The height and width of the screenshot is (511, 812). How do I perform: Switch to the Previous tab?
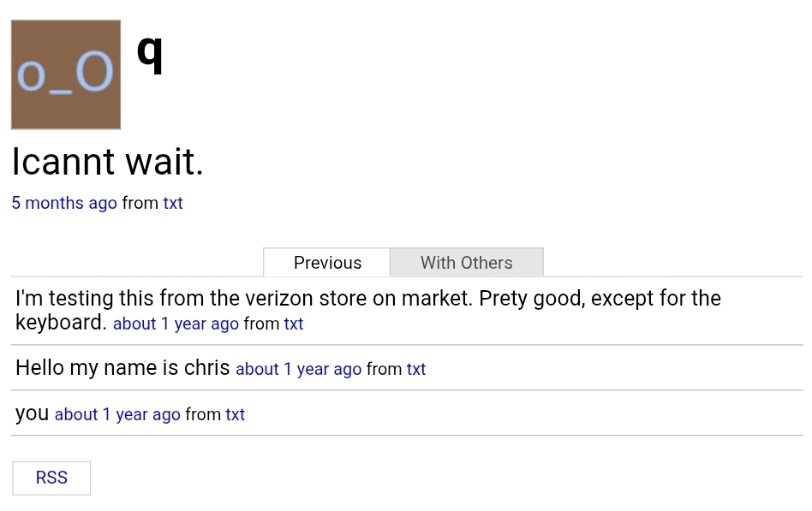(x=327, y=263)
